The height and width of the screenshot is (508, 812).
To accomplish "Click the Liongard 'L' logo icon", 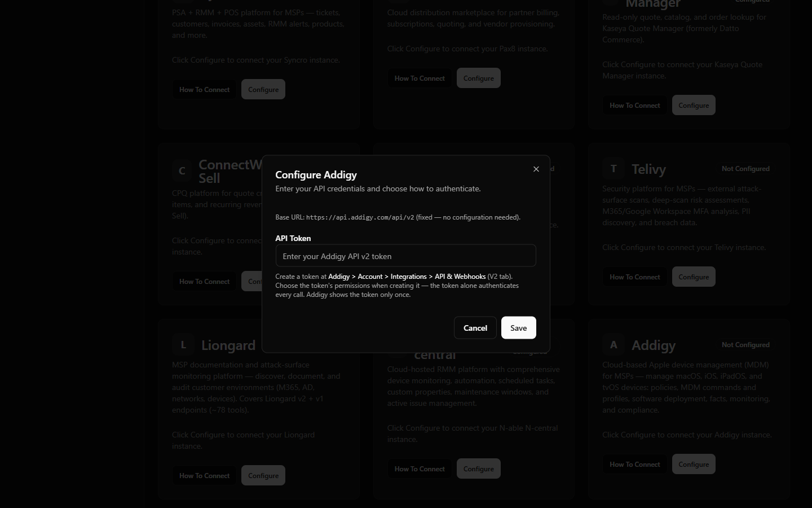I will point(183,345).
